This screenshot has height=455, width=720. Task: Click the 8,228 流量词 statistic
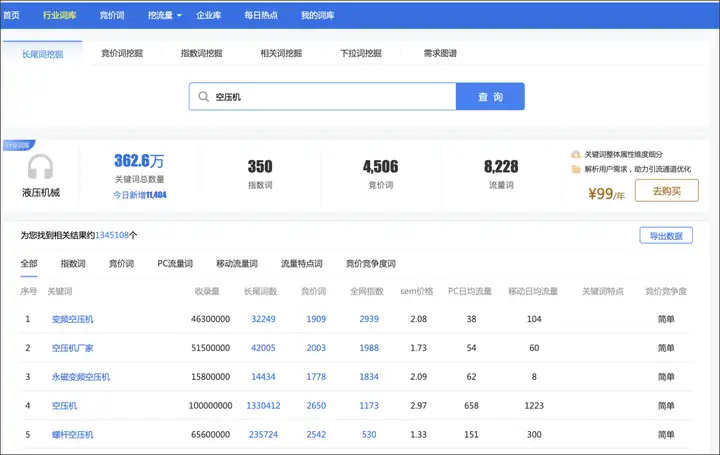point(501,174)
